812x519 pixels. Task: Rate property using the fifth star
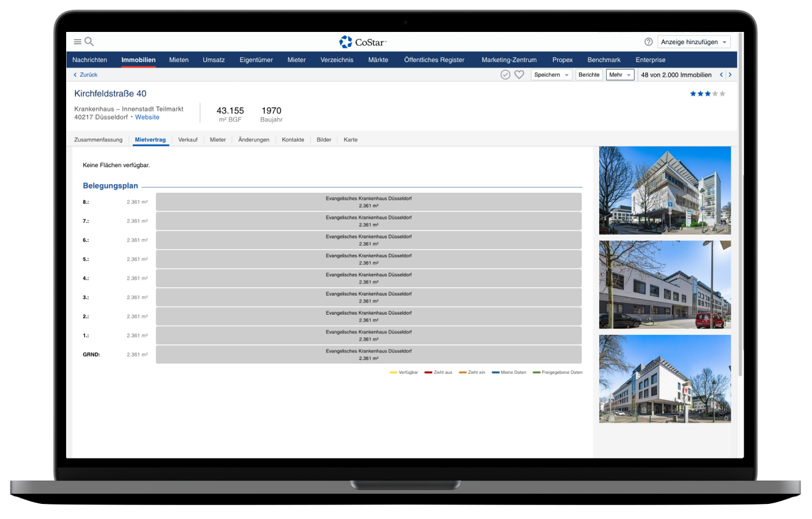(x=722, y=93)
